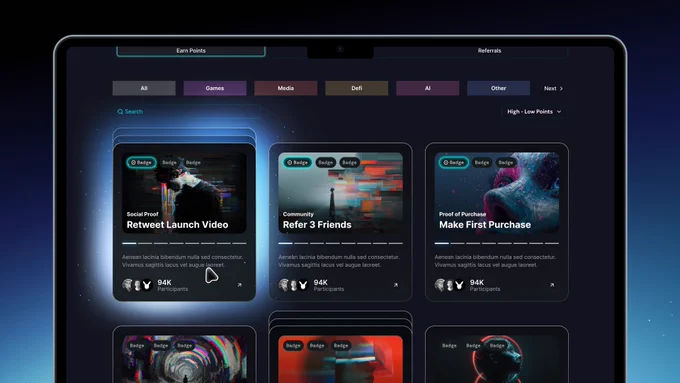Screen dimensions: 680x383
Task: Click Proof of Purchase label
Action: [x=462, y=214]
